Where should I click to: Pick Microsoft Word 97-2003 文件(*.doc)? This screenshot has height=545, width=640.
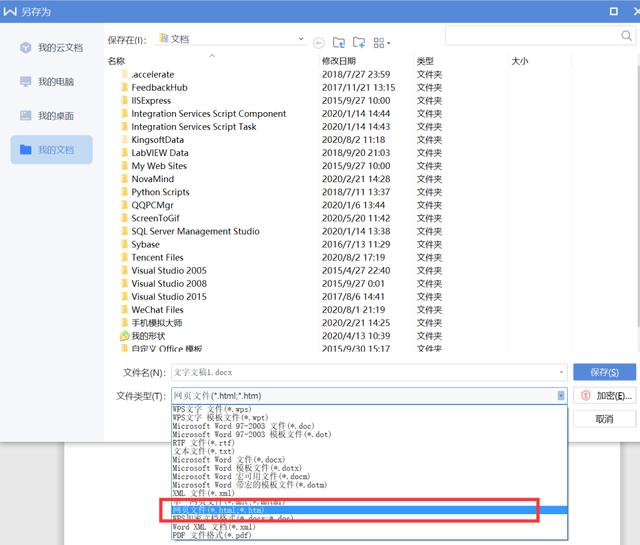click(x=369, y=426)
